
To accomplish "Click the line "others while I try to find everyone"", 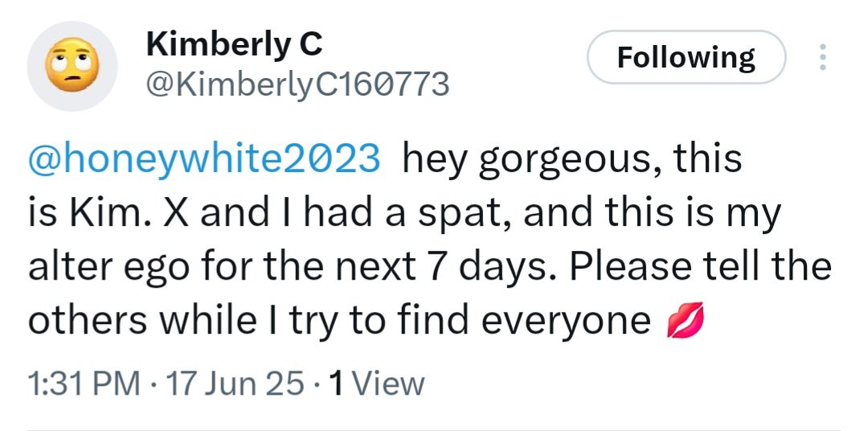I will [x=339, y=322].
